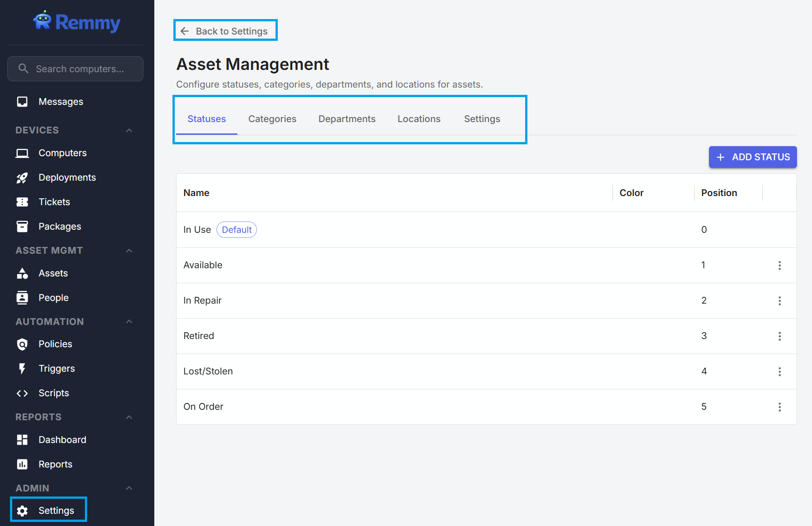Switch to the Categories tab
Screen dimensions: 812x526
272,118
